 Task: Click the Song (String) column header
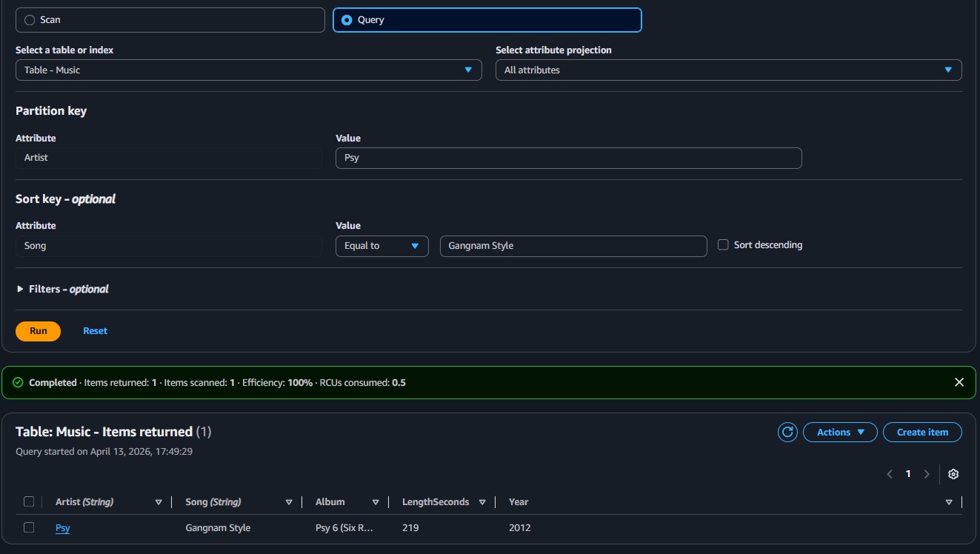coord(213,502)
